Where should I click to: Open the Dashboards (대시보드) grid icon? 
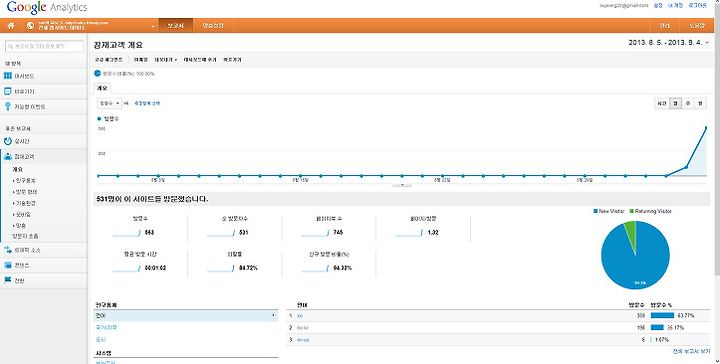click(x=8, y=76)
